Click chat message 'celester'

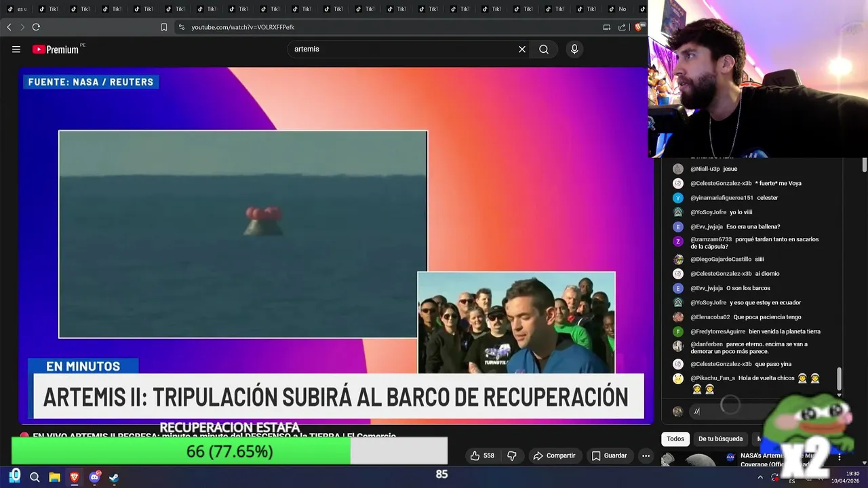tap(768, 198)
